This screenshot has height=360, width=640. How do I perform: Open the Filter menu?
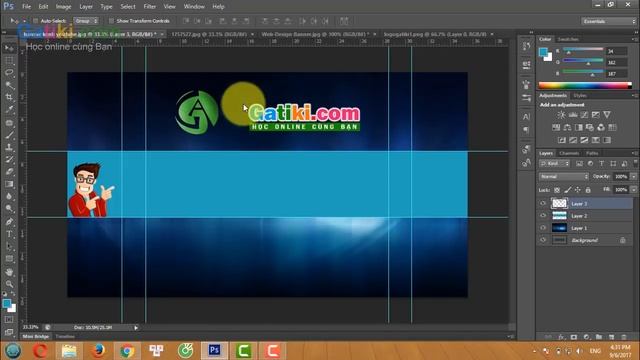pyautogui.click(x=149, y=7)
